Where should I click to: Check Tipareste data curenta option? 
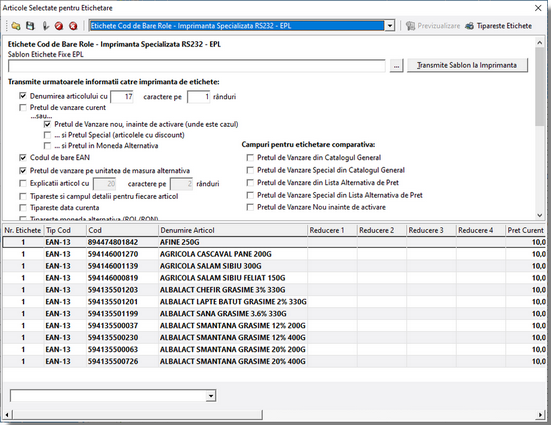23,207
